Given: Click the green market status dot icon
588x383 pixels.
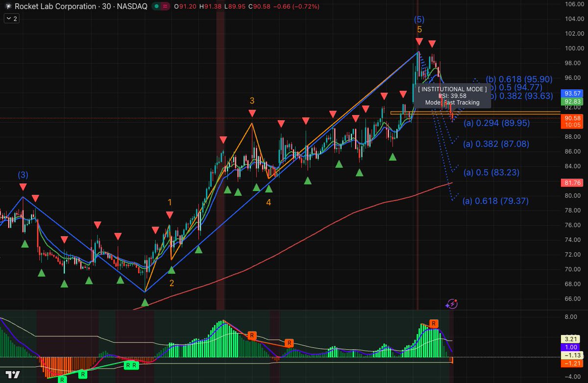Looking at the screenshot, I should [156, 7].
